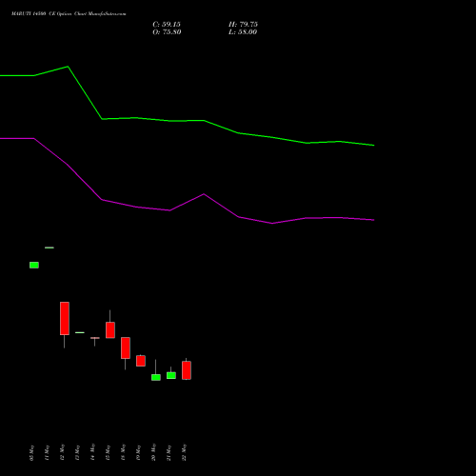Click the red candle for 19 May
This screenshot has width=476, height=476.
point(141,361)
